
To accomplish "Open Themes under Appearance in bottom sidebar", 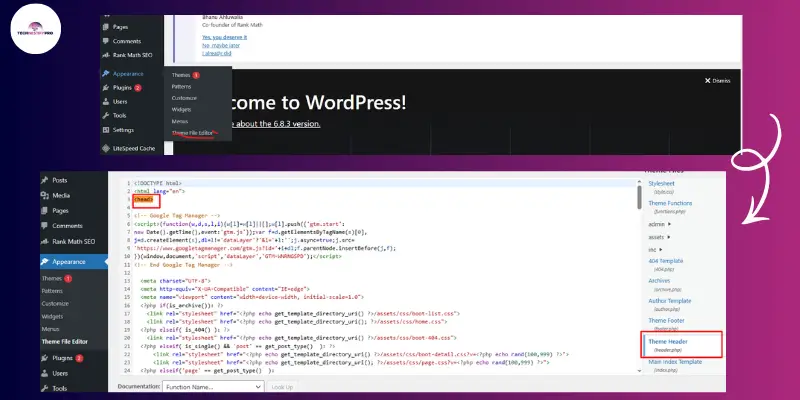I will (x=52, y=279).
